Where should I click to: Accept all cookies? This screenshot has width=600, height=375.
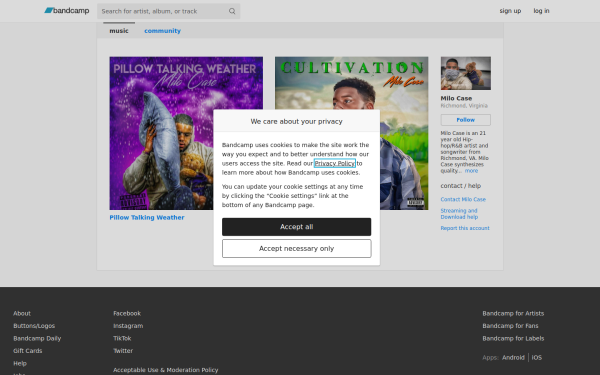[297, 227]
